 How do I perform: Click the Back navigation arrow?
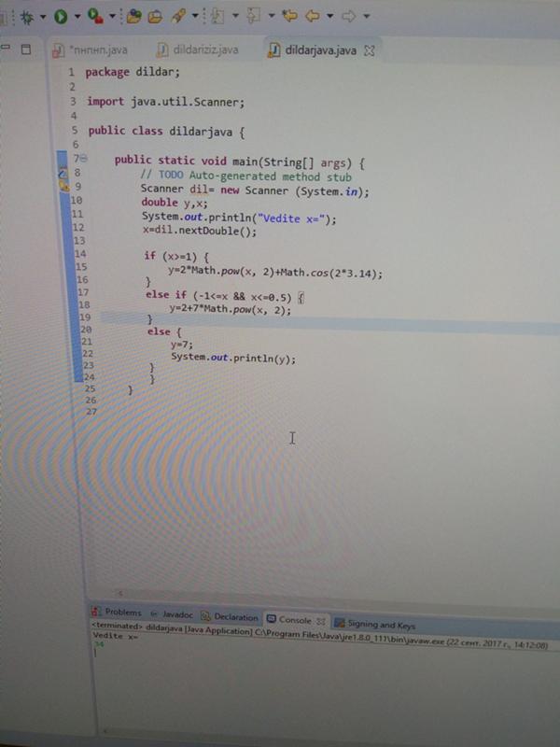(313, 16)
